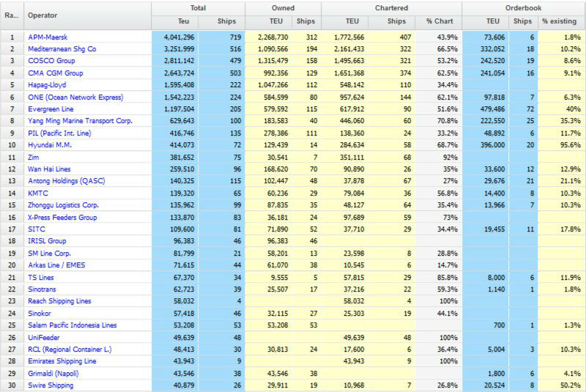Open the Hyundai M.M. operator link

(x=49, y=145)
